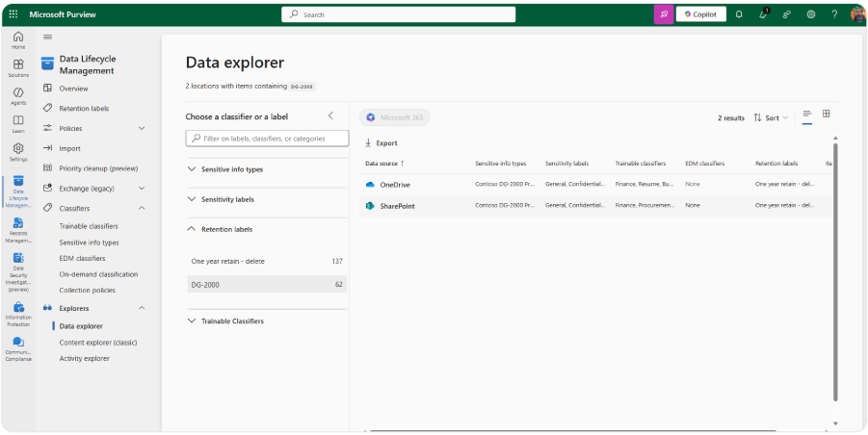Open Solutions in the left rail
The height and width of the screenshot is (435, 868).
tap(18, 68)
